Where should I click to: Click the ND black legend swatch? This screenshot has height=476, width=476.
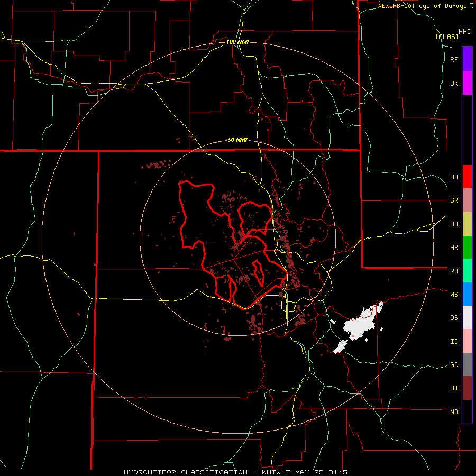467,411
